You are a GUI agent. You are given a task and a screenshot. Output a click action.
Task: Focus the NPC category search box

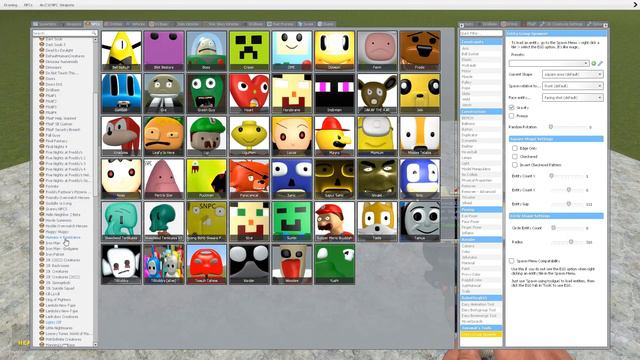(64, 33)
